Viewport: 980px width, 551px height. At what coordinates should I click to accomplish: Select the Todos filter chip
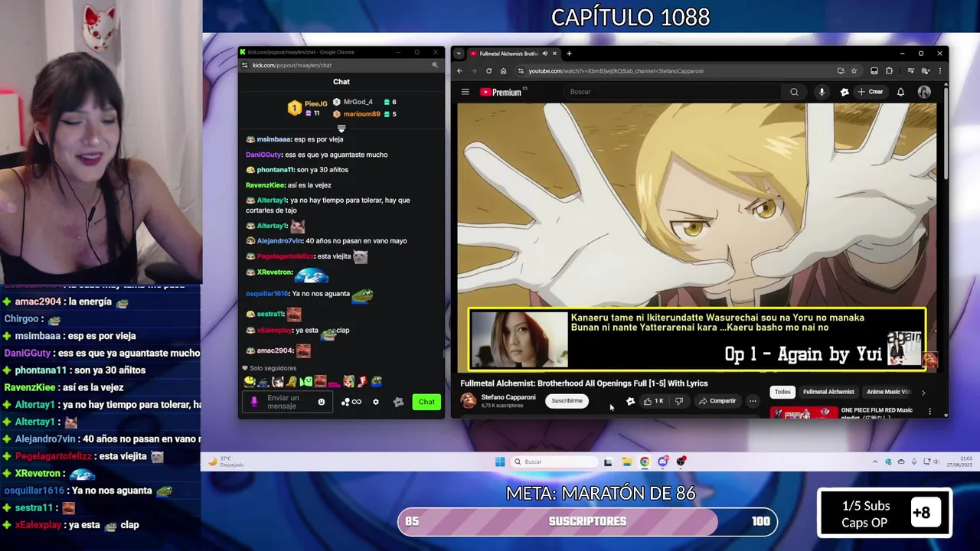782,392
